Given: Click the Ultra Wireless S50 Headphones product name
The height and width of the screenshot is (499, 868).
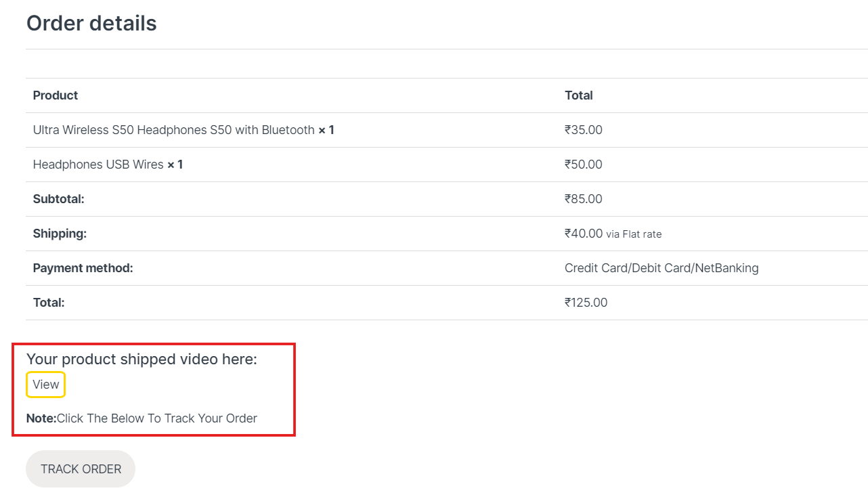Looking at the screenshot, I should [x=174, y=130].
